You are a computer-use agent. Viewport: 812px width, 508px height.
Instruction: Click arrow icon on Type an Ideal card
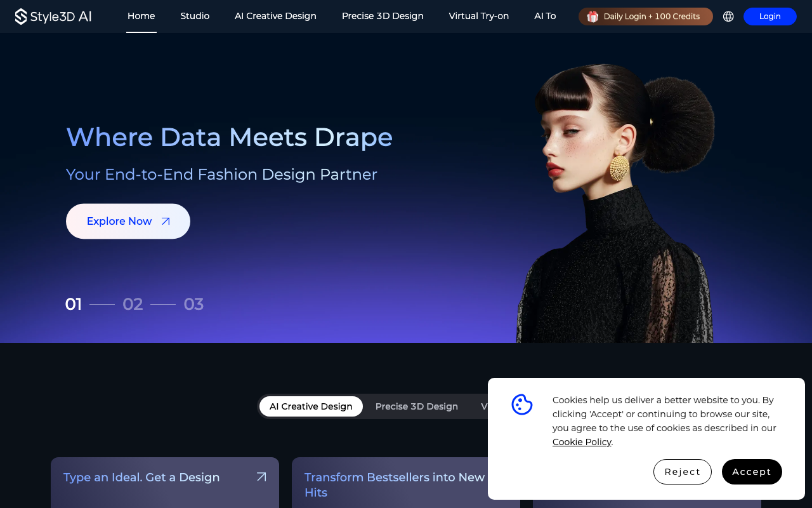[x=261, y=477]
